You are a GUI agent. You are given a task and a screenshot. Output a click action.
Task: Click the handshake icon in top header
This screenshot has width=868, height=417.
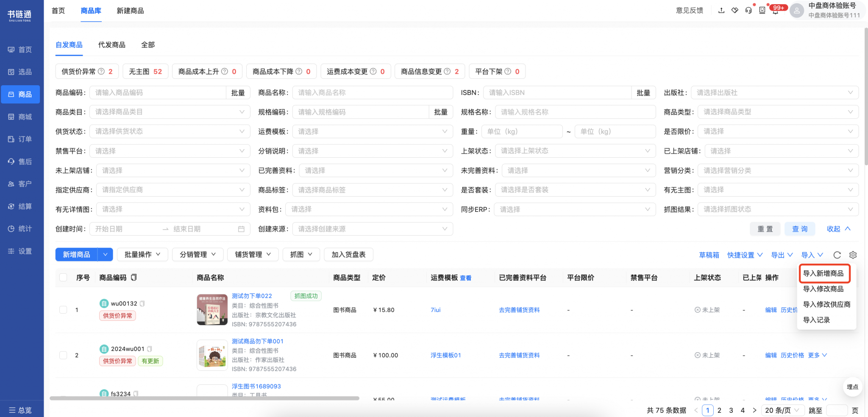pos(735,10)
